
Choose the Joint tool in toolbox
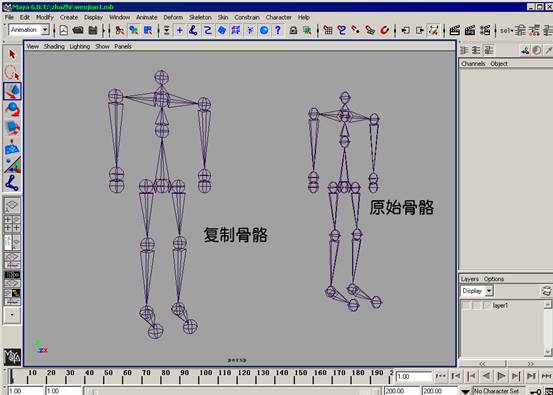[x=12, y=183]
